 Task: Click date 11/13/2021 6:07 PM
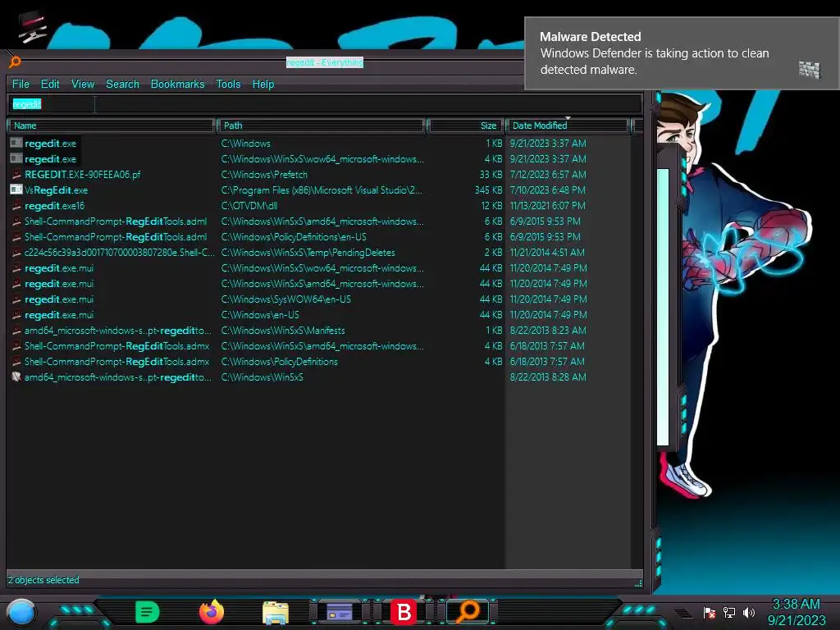coord(547,206)
